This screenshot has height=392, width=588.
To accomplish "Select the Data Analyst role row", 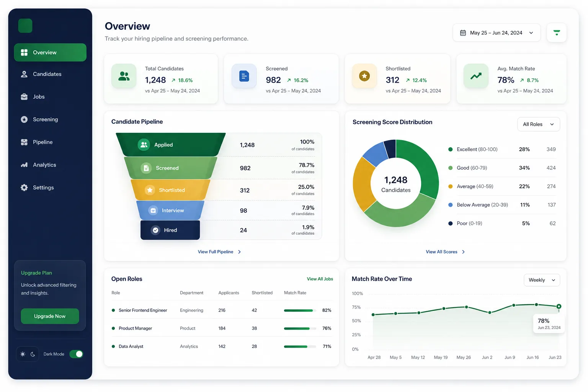I will coord(222,346).
